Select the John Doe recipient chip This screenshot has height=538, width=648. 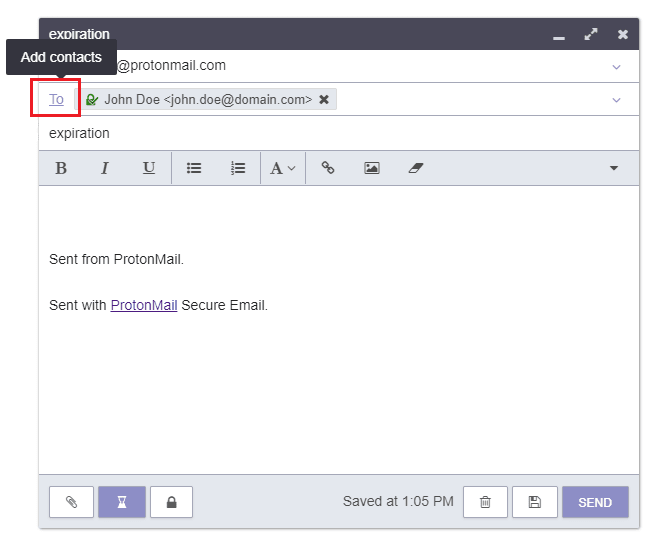(x=208, y=100)
